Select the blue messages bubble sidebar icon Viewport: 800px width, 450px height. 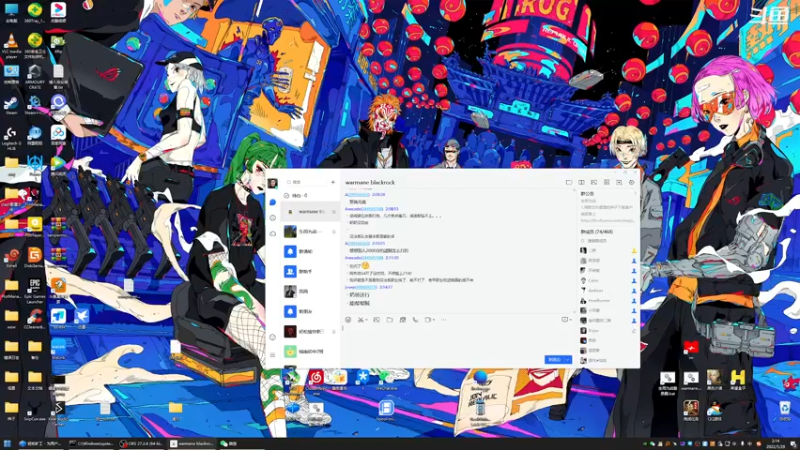tap(272, 202)
